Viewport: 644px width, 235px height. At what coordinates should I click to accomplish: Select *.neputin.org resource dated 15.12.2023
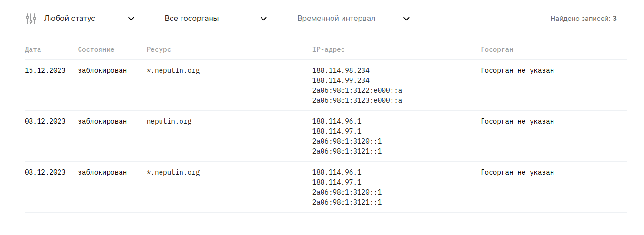coord(173,71)
